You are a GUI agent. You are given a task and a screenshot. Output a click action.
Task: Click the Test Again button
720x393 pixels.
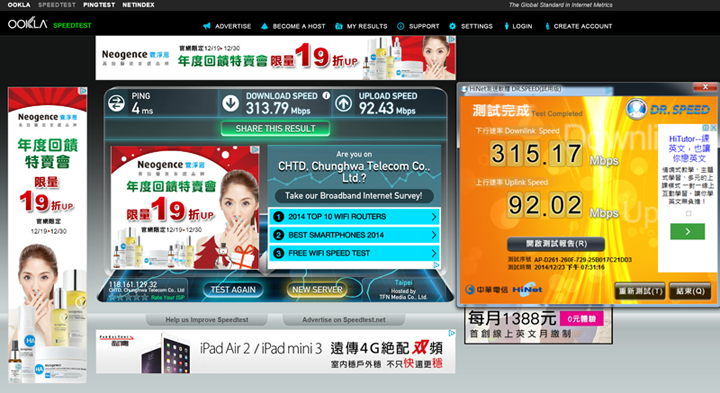click(x=233, y=290)
